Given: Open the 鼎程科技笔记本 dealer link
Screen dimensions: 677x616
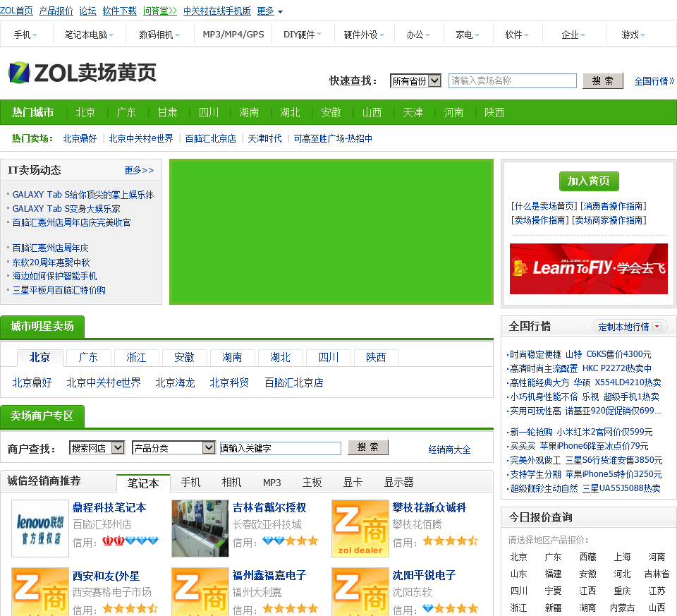Looking at the screenshot, I should tap(110, 507).
